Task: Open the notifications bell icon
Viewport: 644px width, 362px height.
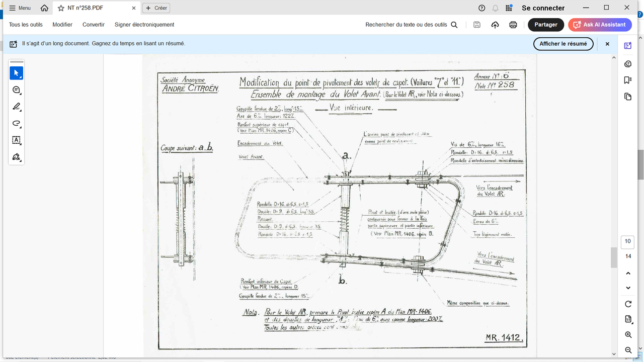Action: coord(496,8)
